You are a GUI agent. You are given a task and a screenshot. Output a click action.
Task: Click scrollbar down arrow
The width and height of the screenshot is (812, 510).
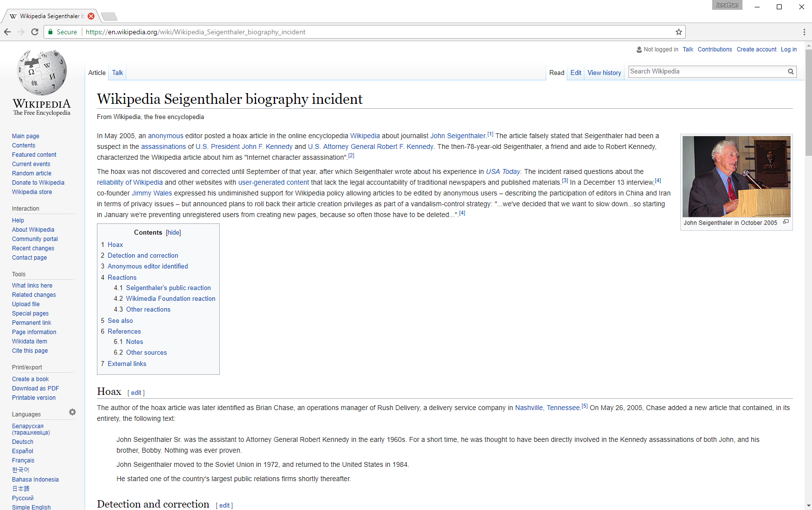[x=808, y=506]
